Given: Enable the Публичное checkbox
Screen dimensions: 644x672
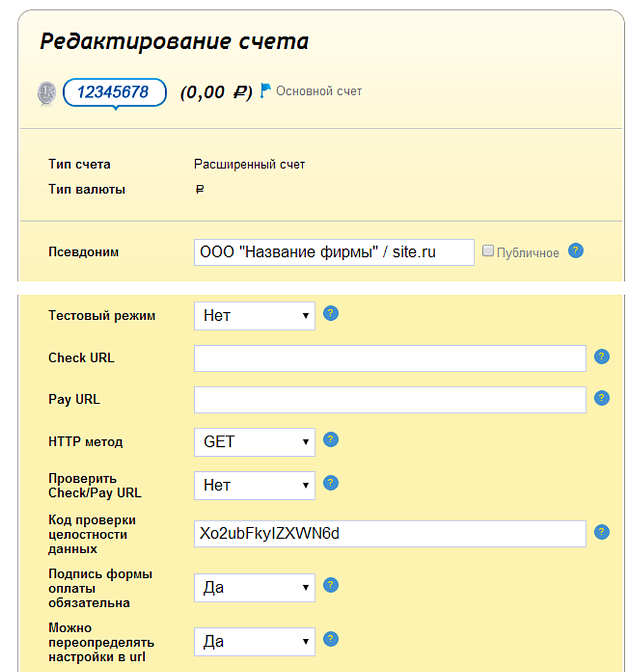Looking at the screenshot, I should 488,251.
